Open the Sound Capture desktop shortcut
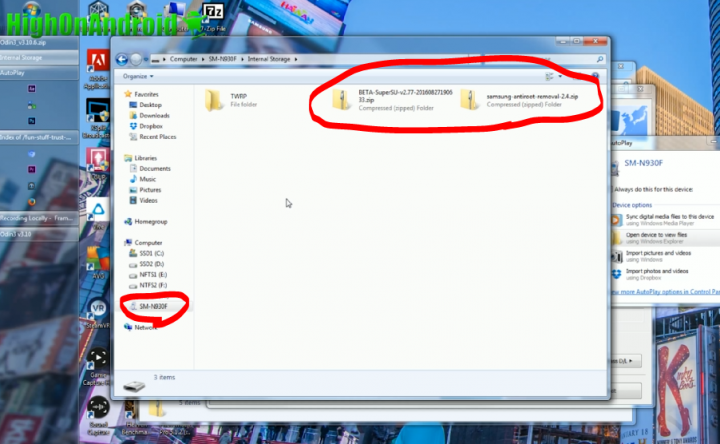Screen dimensions: 720x444 (x=97, y=416)
